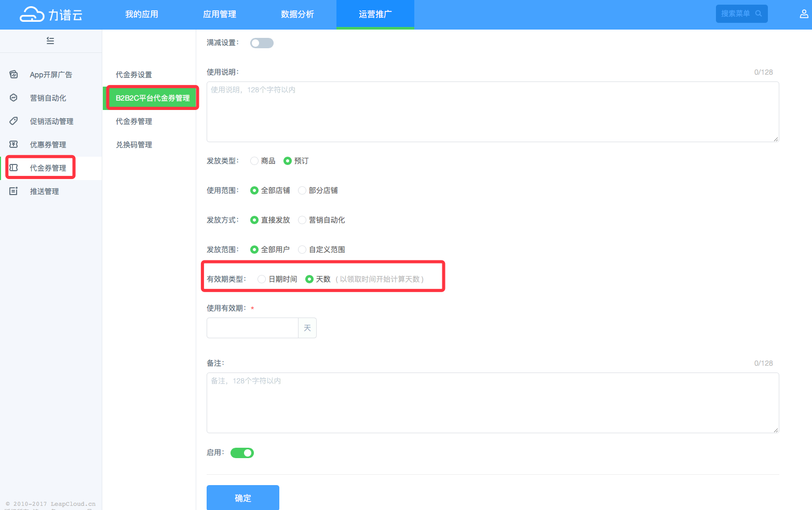Focus the 备注 text area
Image resolution: width=812 pixels, height=510 pixels.
tap(493, 403)
